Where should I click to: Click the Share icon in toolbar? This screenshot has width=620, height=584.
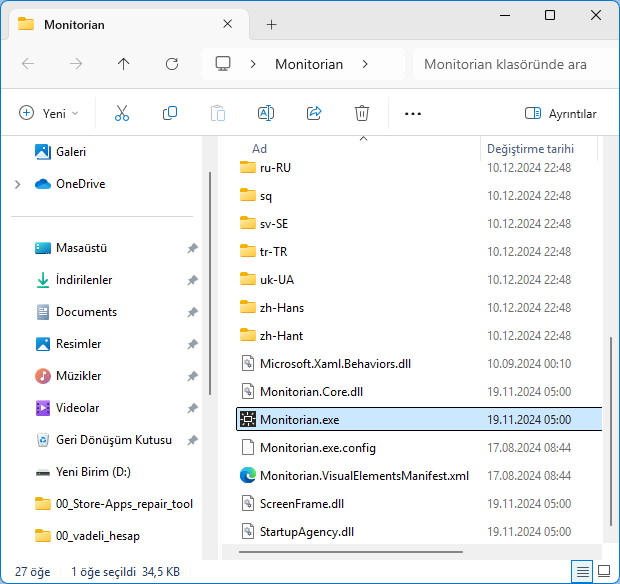[314, 113]
